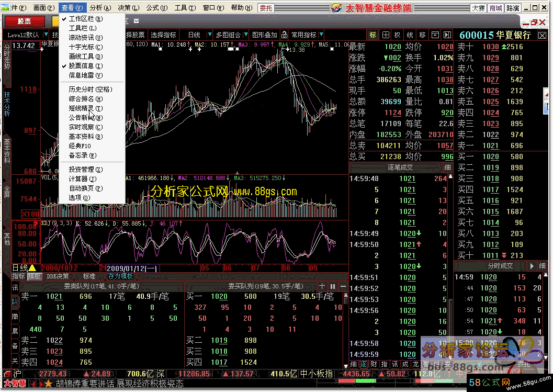Open the 分析 menu in menu bar
This screenshot has width=553, height=392.
coord(99,8)
